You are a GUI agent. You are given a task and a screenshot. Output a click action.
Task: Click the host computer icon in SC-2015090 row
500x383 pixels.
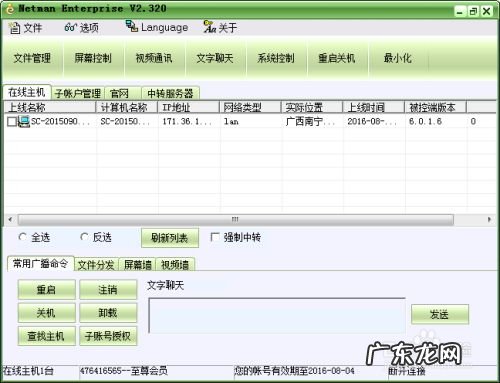23,121
